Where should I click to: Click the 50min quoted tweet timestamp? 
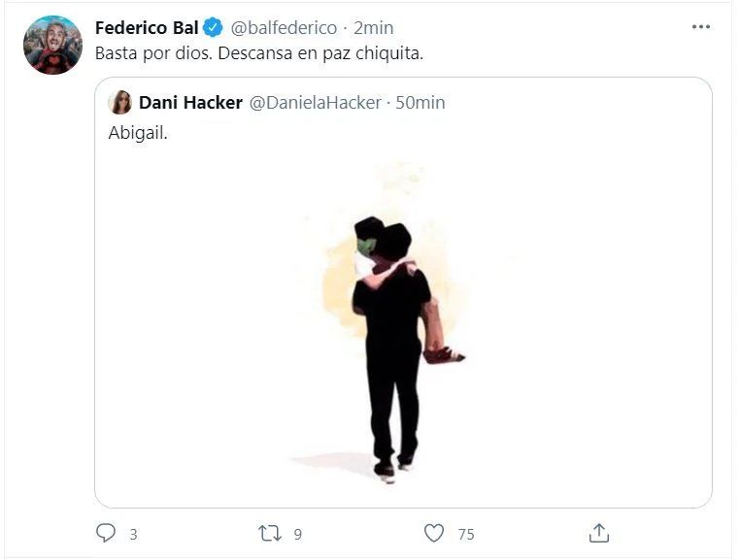[420, 102]
